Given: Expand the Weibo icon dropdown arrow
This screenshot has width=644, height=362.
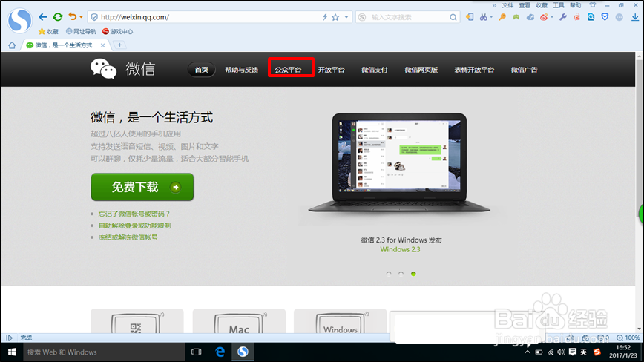Looking at the screenshot, I should click(552, 17).
